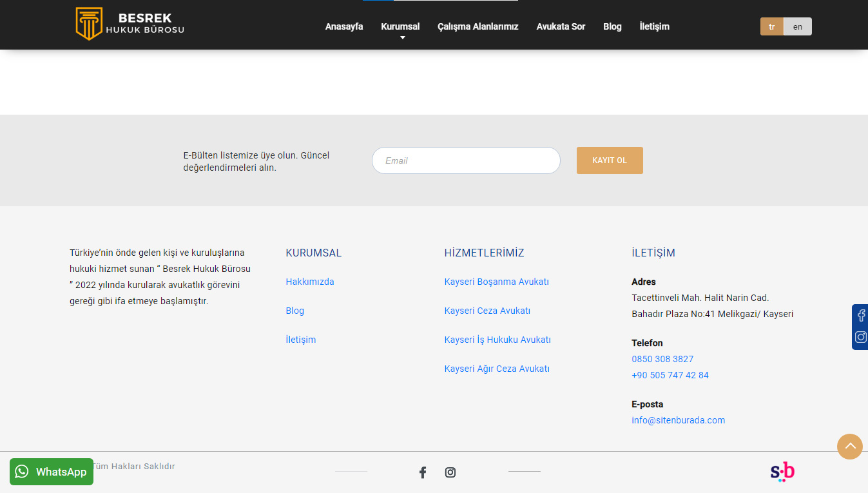Click the İLETİŞİM footer heading

pyautogui.click(x=653, y=253)
